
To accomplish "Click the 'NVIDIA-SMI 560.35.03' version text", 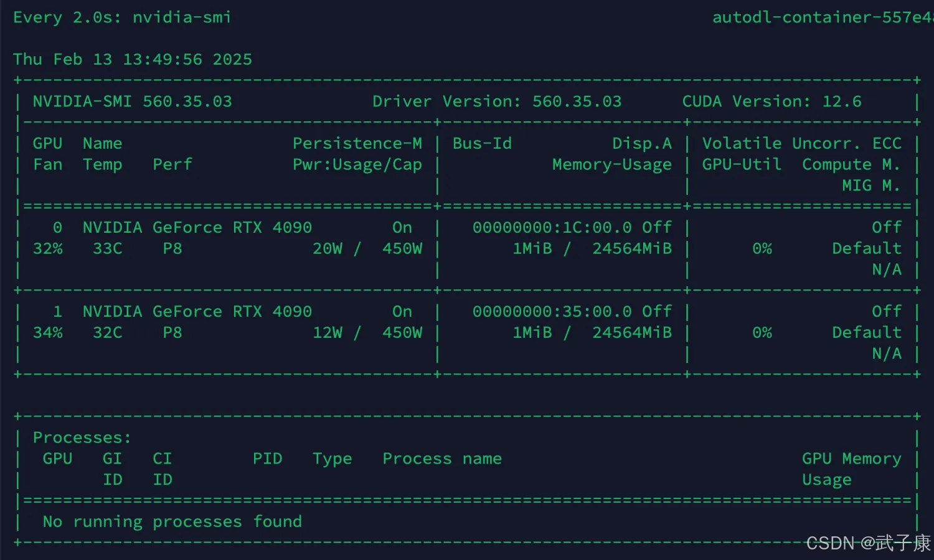I will [x=132, y=101].
